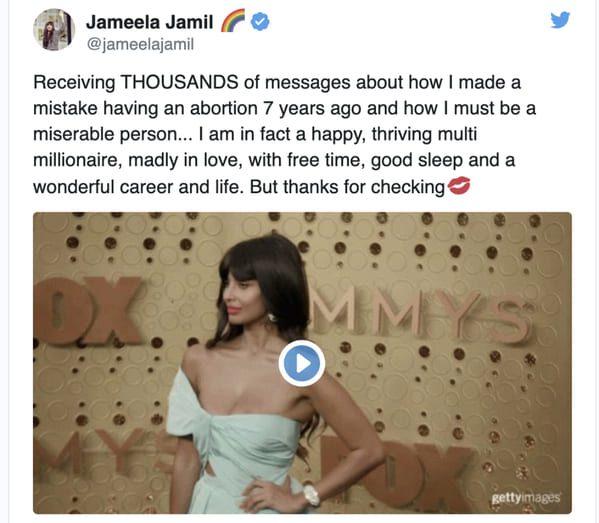599x523 pixels.
Task: Click the gettyimages watermark
Action: (x=526, y=498)
